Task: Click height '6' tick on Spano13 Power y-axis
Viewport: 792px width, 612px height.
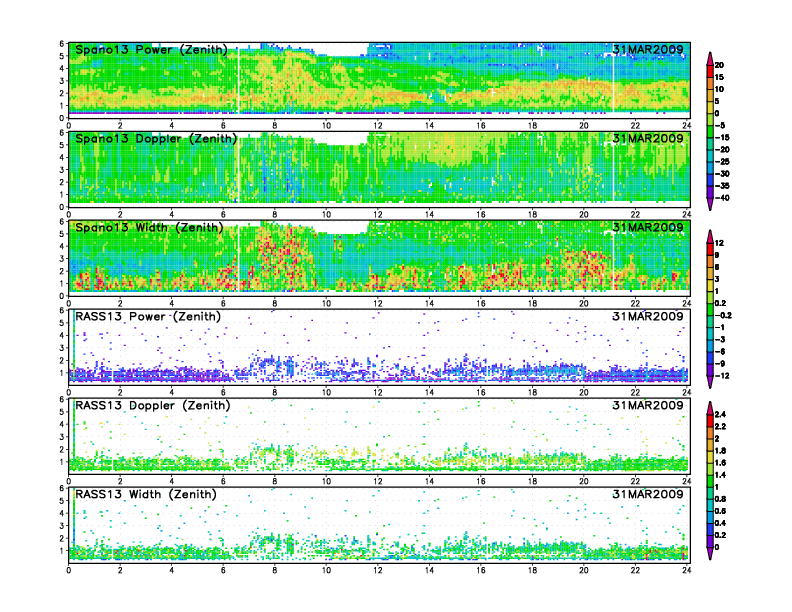Action: tap(62, 44)
